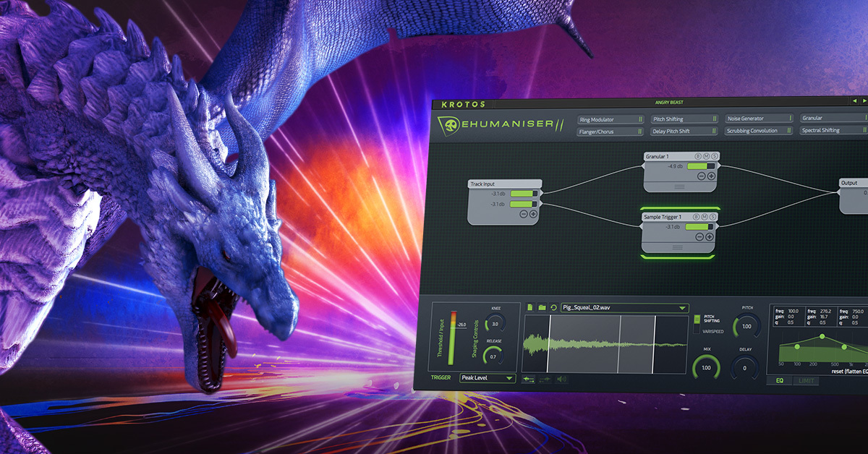The height and width of the screenshot is (454, 868).
Task: Click the Granular 1 node grip handle
Action: 679,187
